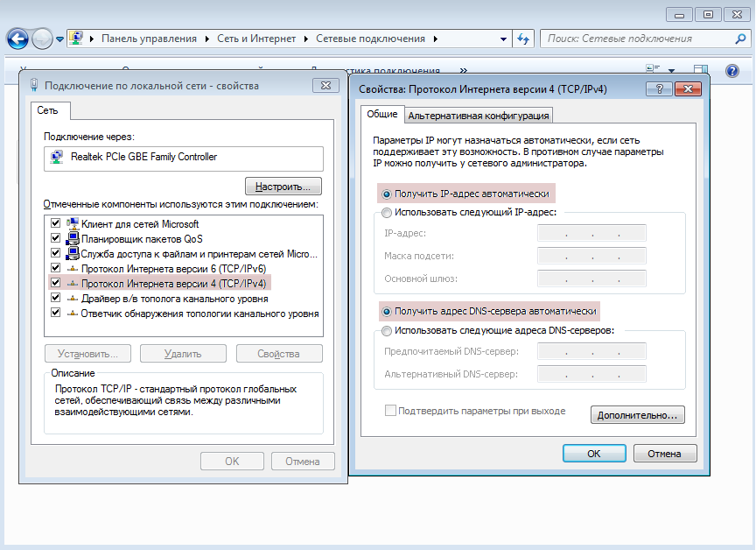Switch to Альтернативная конфигурация tab
Screen dimensions: 756x550
479,115
